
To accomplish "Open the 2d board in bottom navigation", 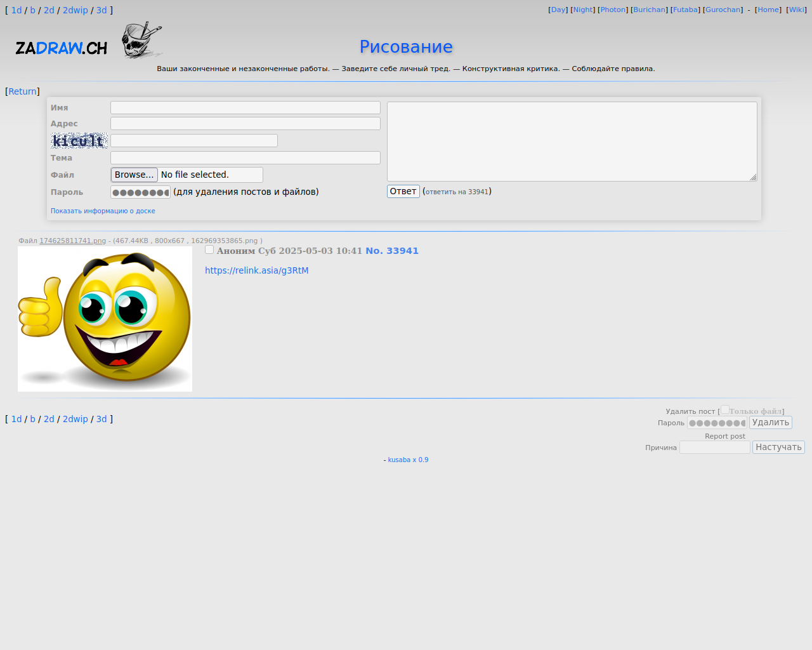I will [49, 419].
